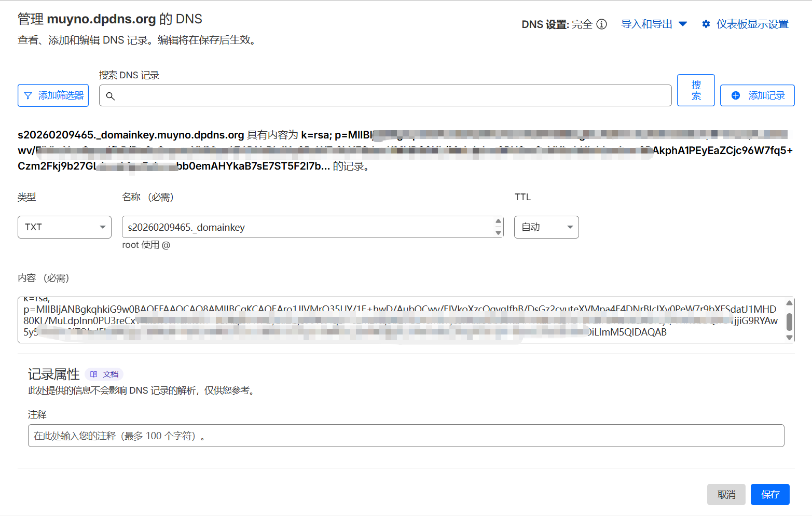Screen dimensions: 812x516
Task: Open the TXT record type dropdown
Action: point(64,227)
